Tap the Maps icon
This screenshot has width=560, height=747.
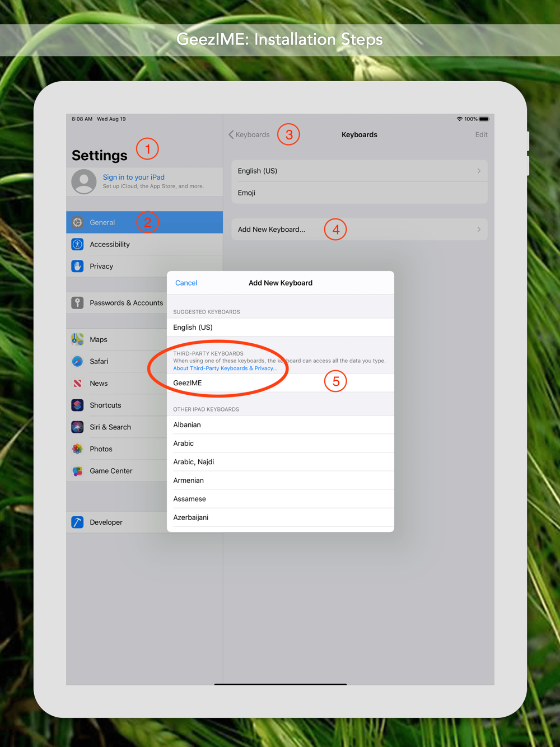click(x=78, y=339)
